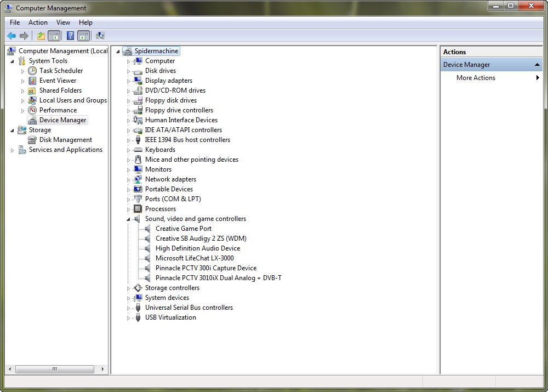Collapse the Spidermachine root node
The width and height of the screenshot is (548, 392).
[x=118, y=52]
